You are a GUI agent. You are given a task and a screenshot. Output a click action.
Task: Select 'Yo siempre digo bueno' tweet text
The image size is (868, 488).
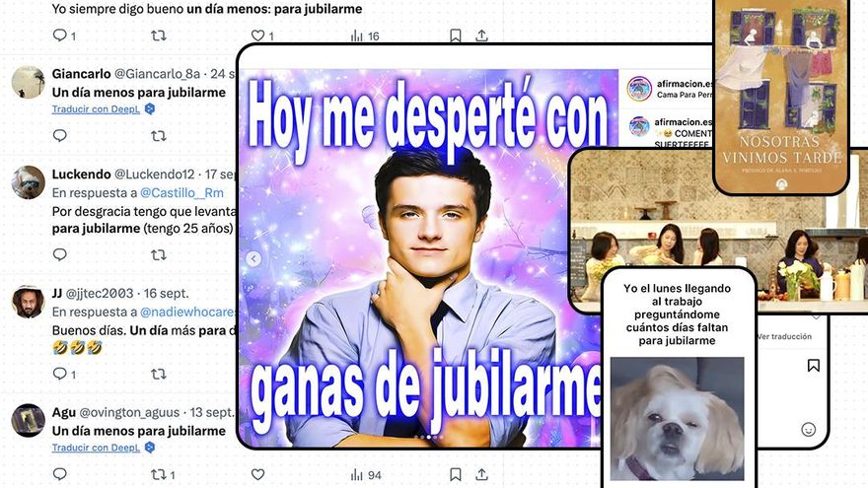(207, 9)
